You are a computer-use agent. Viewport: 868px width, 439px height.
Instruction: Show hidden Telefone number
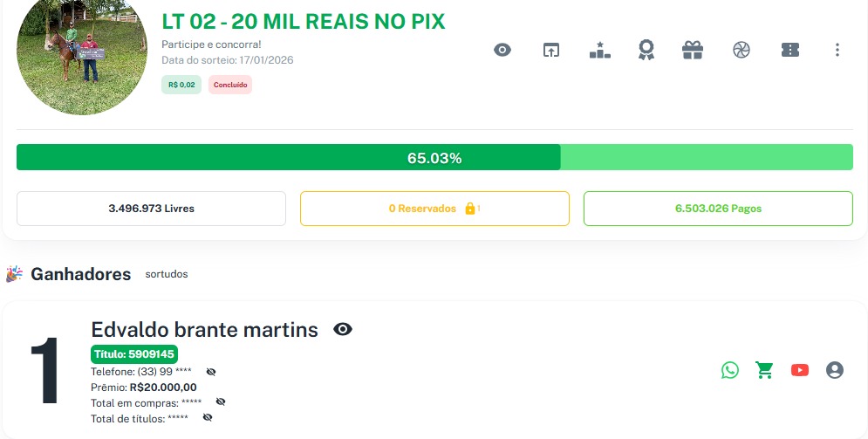tap(211, 372)
